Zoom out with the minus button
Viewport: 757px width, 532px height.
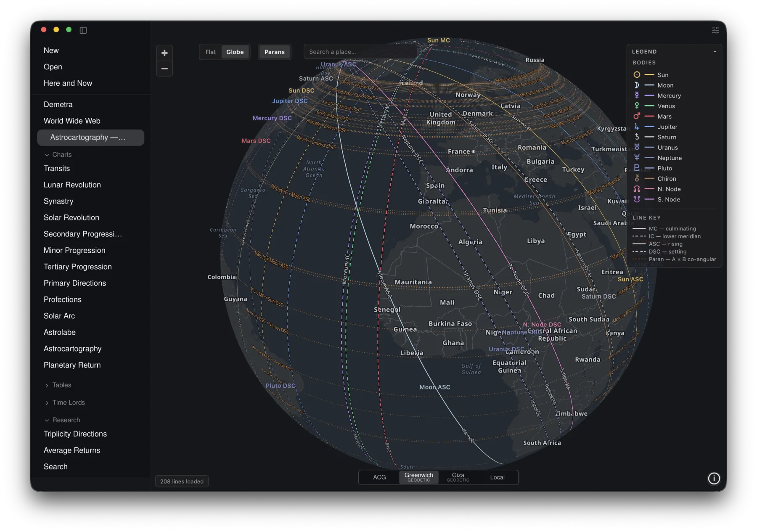coord(164,69)
